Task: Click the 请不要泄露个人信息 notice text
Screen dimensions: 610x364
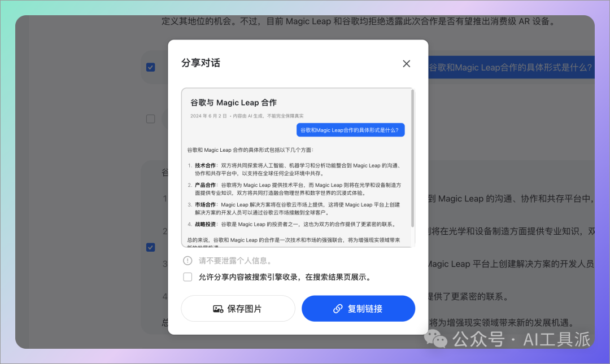Action: [x=236, y=261]
